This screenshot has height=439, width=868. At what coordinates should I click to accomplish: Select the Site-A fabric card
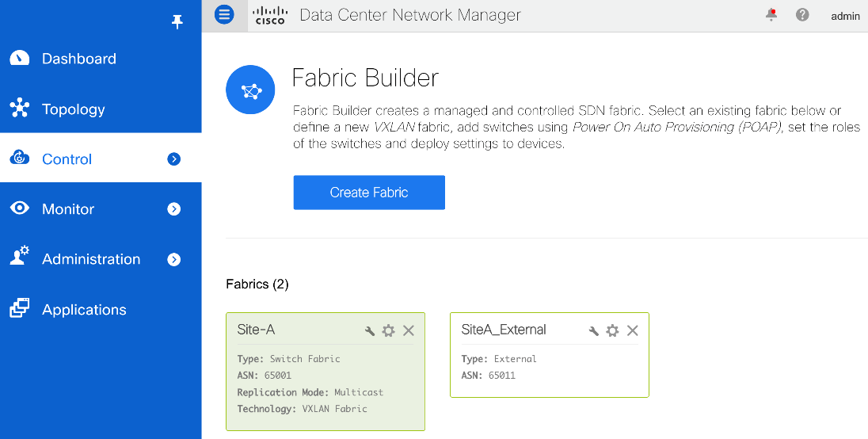pyautogui.click(x=325, y=372)
